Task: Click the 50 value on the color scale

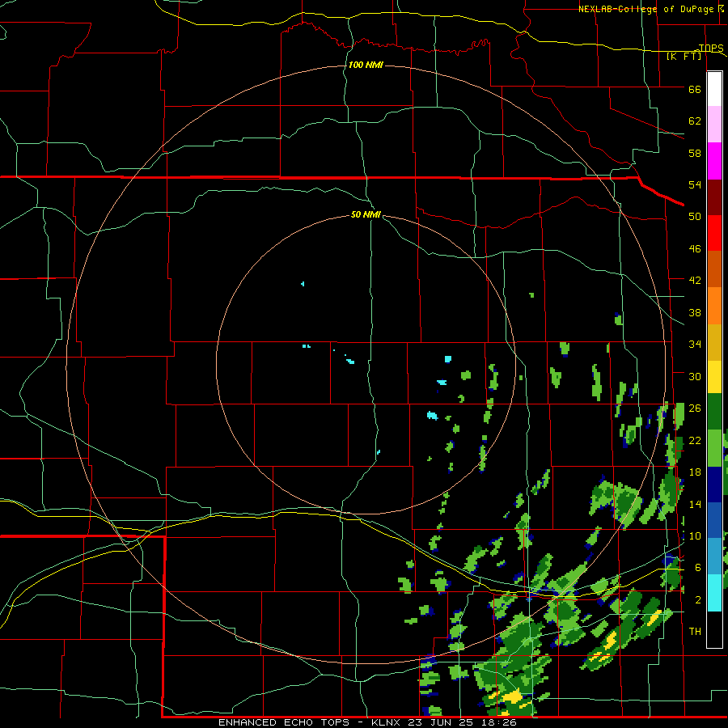Action: (x=695, y=217)
